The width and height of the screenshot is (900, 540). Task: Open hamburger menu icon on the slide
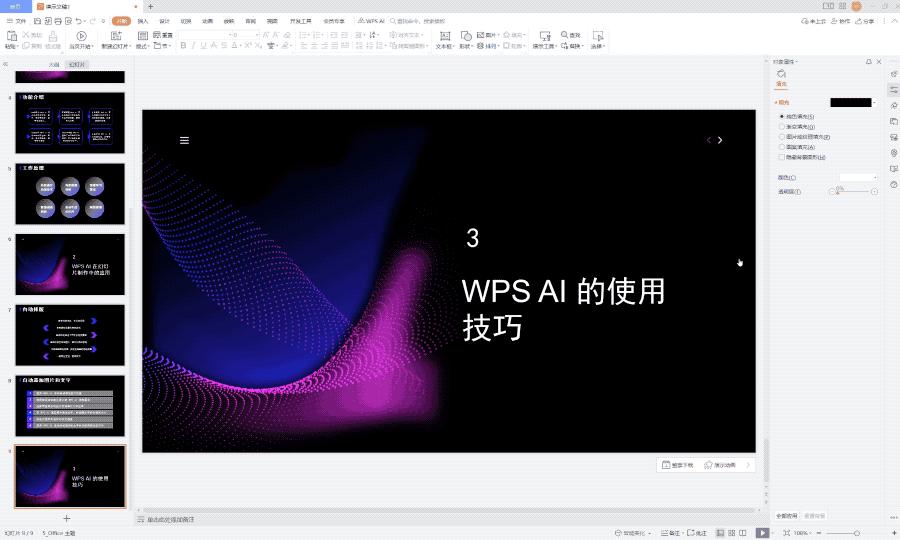(x=184, y=141)
